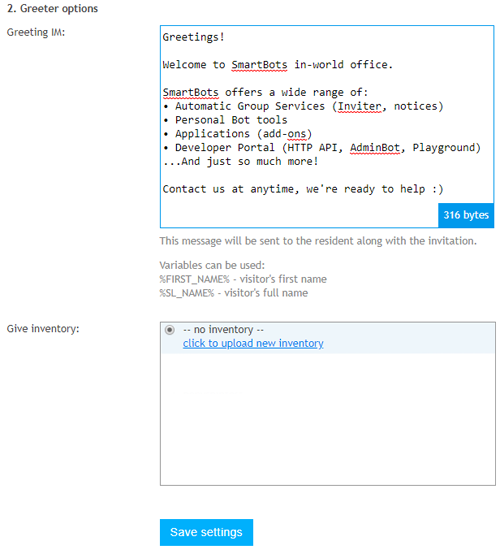Click the 316 bytes counter badge
The width and height of the screenshot is (500, 554).
pyautogui.click(x=466, y=215)
